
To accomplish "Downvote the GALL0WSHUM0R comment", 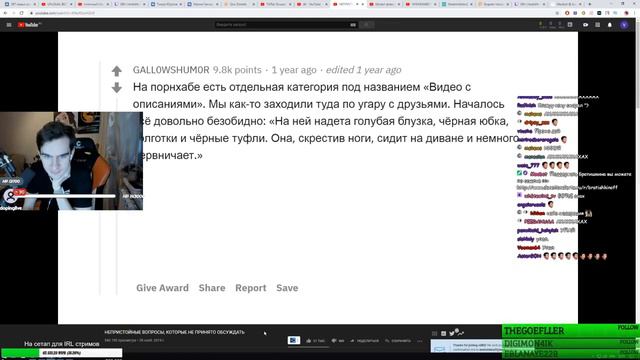I will tap(117, 87).
